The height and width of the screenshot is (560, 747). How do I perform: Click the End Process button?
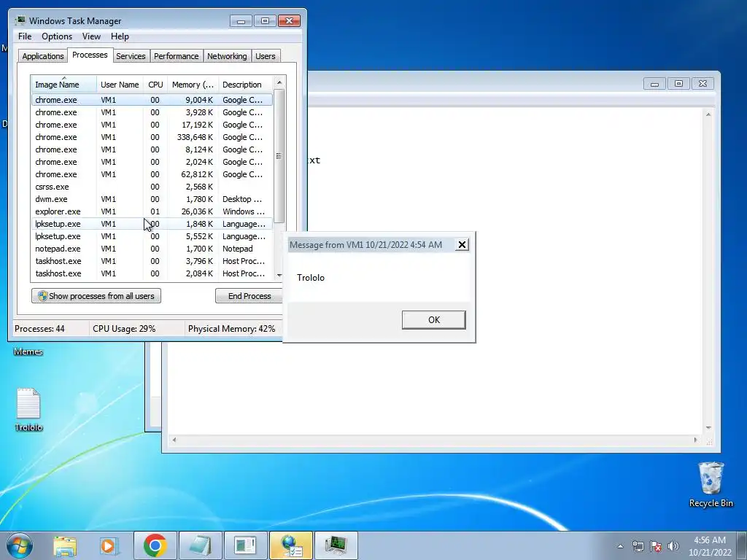249,296
